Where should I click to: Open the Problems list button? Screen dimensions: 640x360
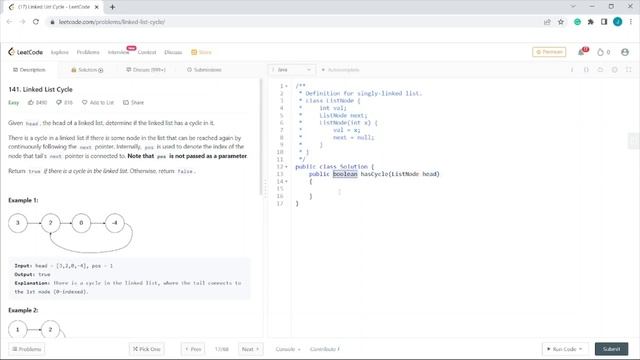27,349
